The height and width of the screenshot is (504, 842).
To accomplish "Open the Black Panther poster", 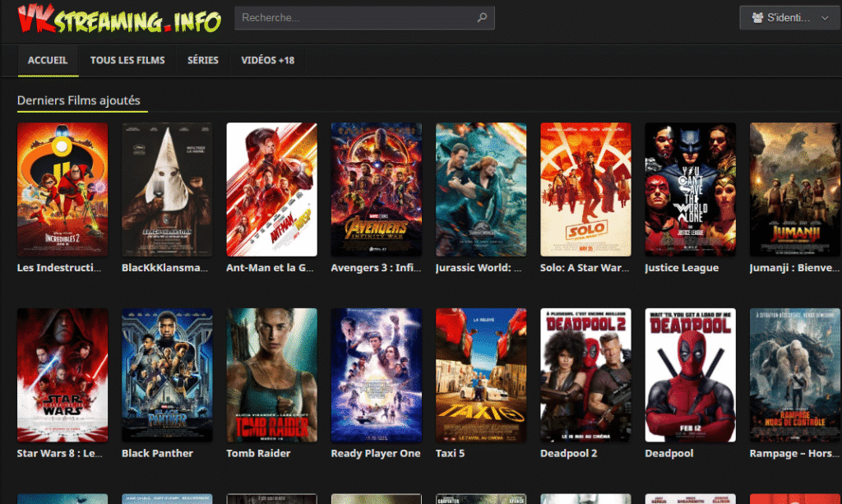I will point(167,375).
